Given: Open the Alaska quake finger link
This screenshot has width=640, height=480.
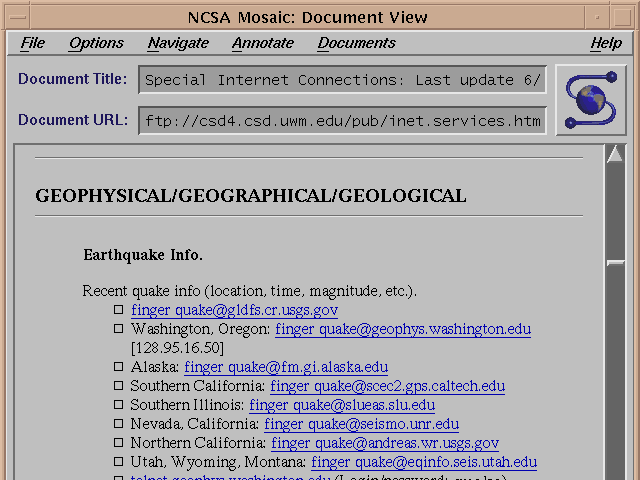Looking at the screenshot, I should 286,367.
